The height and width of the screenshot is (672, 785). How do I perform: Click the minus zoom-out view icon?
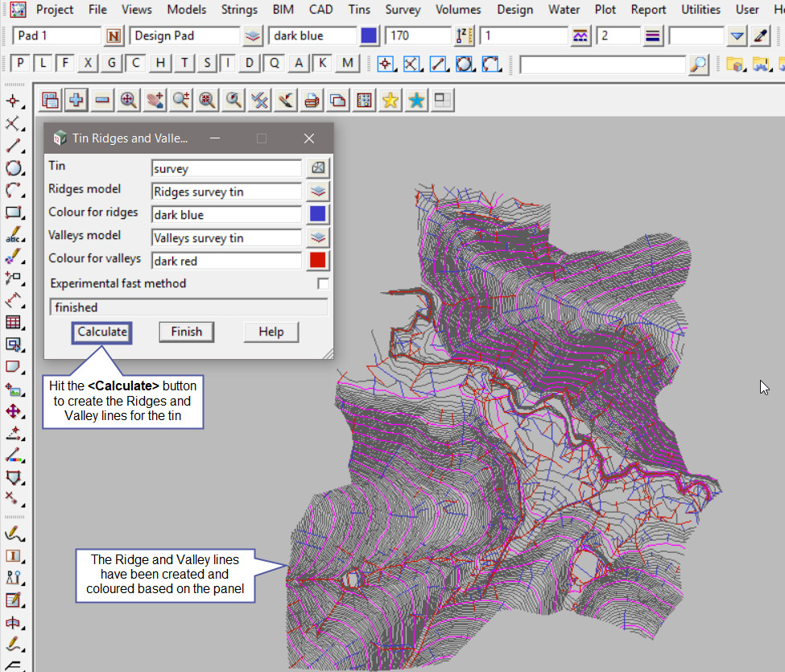pos(102,100)
